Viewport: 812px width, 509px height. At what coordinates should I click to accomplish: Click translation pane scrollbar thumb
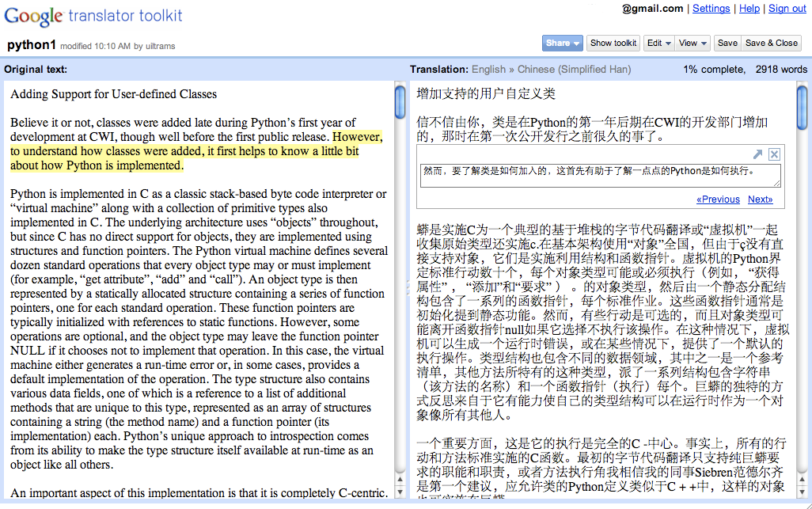click(803, 107)
